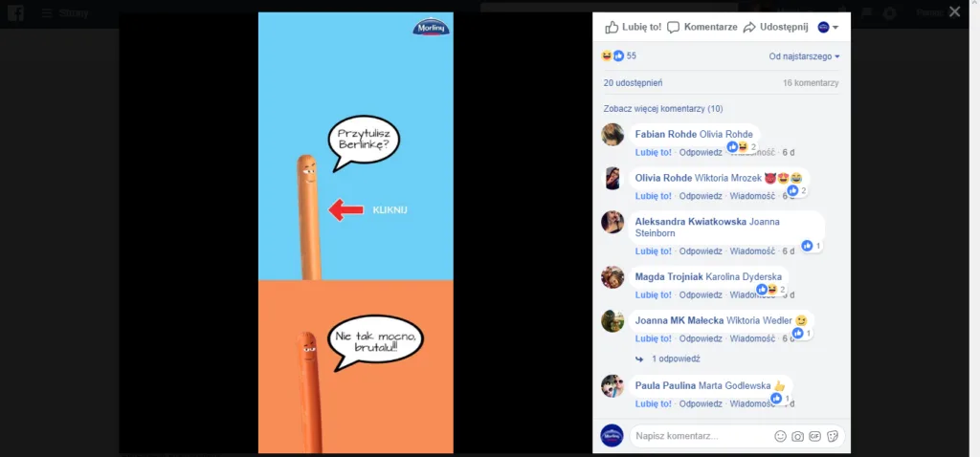Open tagged user Wiktoria Wedler
This screenshot has height=457, width=980.
759,321
